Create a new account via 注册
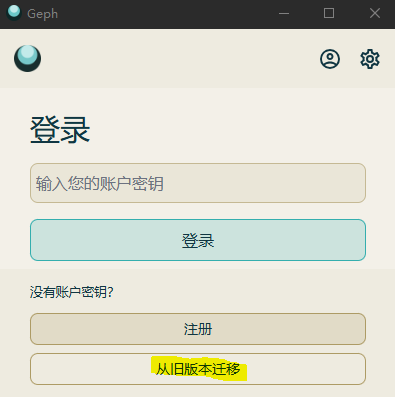Screen dimensions: 395x397 [198, 329]
